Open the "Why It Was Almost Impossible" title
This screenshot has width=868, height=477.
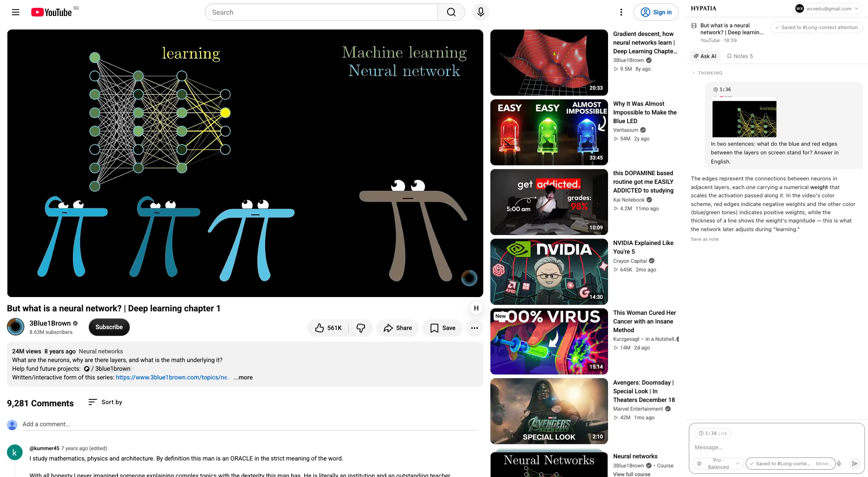click(x=645, y=112)
